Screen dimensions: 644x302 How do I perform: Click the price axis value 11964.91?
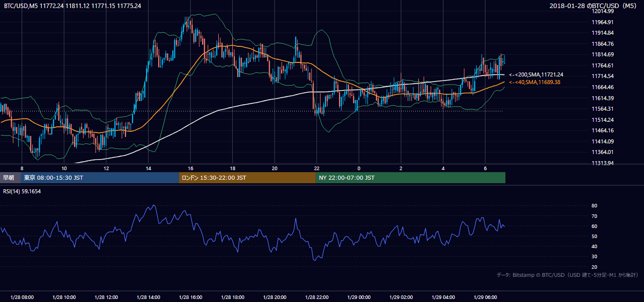pos(602,22)
